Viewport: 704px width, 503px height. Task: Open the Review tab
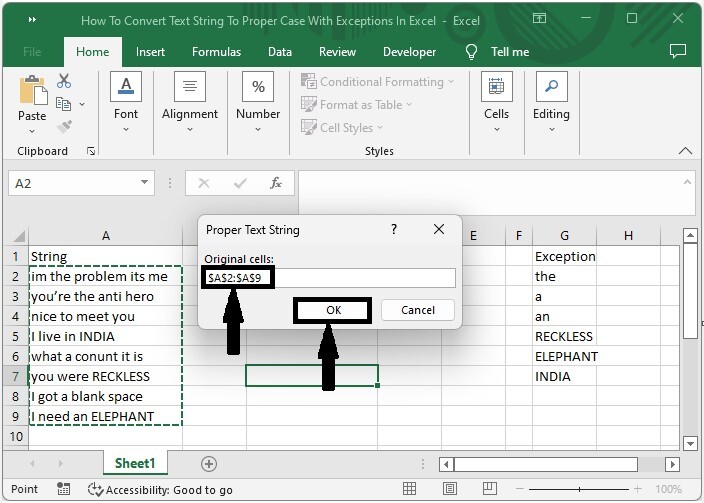[x=337, y=52]
